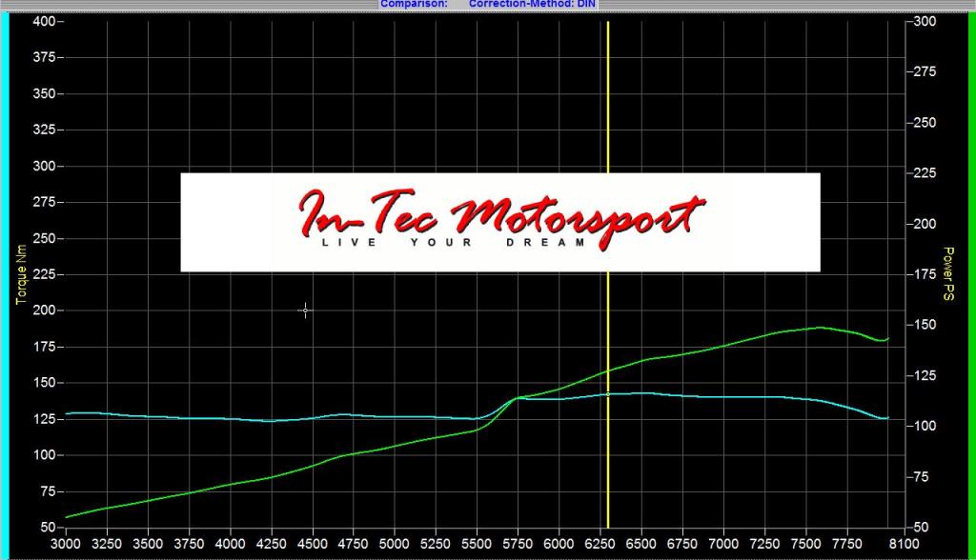The height and width of the screenshot is (560, 976).
Task: Click the 325 value on the torque axis
Action: [x=44, y=130]
